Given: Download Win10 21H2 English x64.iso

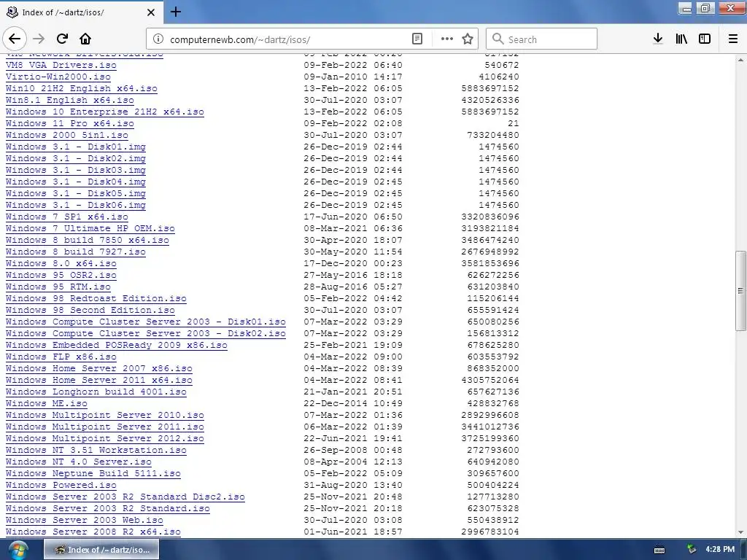Looking at the screenshot, I should click(82, 88).
